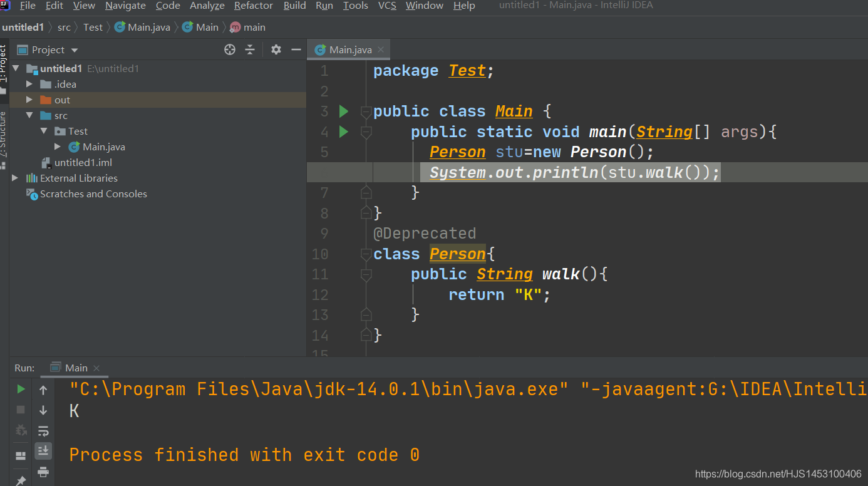Open the Tools menu
The width and height of the screenshot is (868, 486).
(x=356, y=6)
